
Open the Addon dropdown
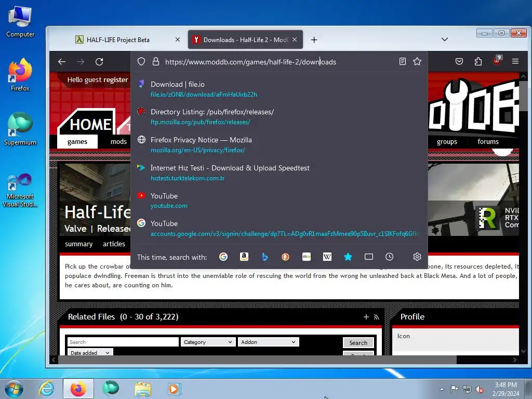268,342
